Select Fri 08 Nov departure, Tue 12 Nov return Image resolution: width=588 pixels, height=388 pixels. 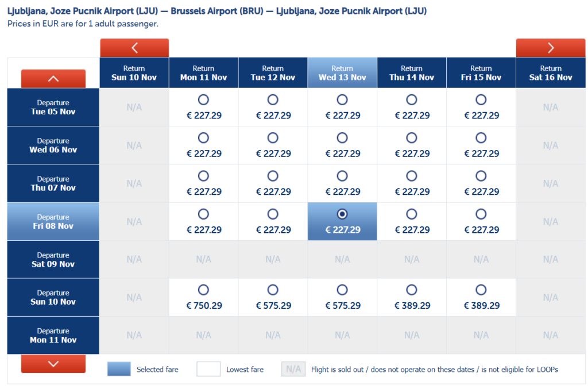[x=273, y=214]
